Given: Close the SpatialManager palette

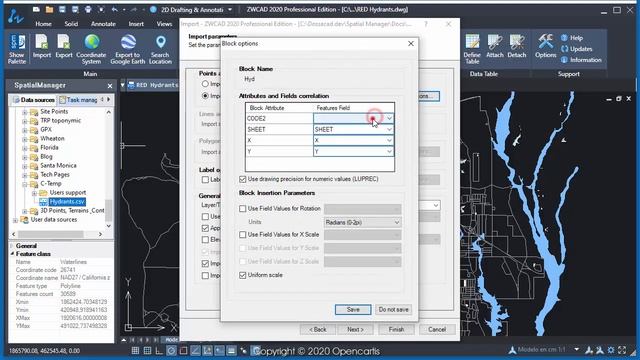Looking at the screenshot, I should click(x=110, y=86).
